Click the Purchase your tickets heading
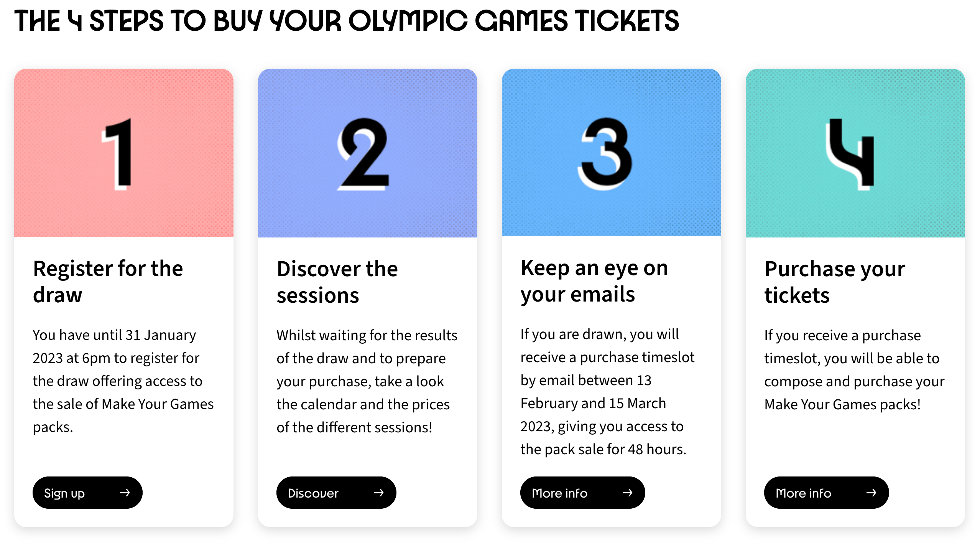980x544 pixels. click(835, 282)
